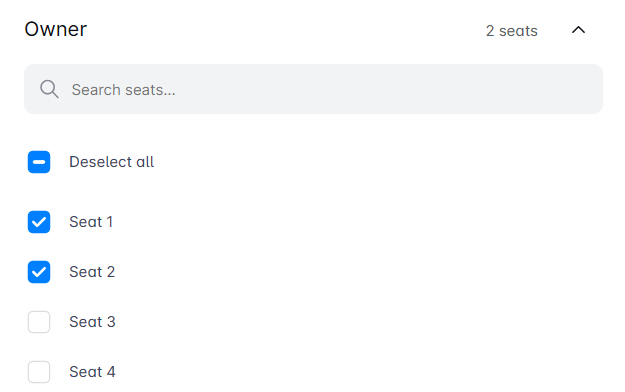625x392 pixels.
Task: Click the minus icon beside Deselect all
Action: (x=39, y=162)
